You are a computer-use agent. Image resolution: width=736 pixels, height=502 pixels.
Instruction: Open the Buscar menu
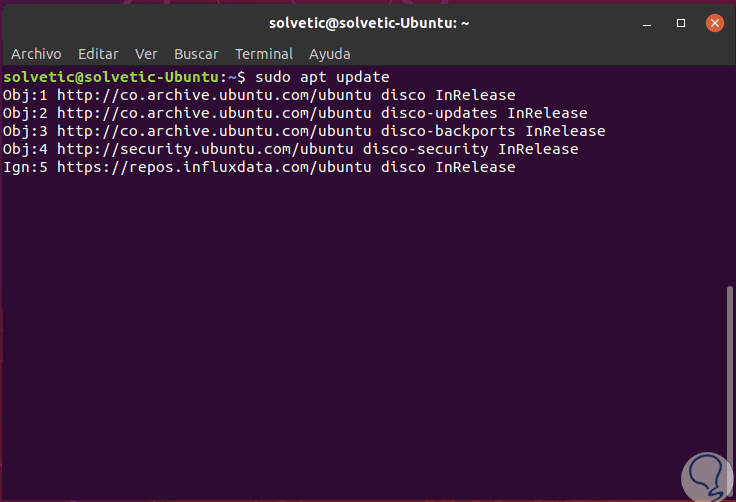click(x=196, y=54)
